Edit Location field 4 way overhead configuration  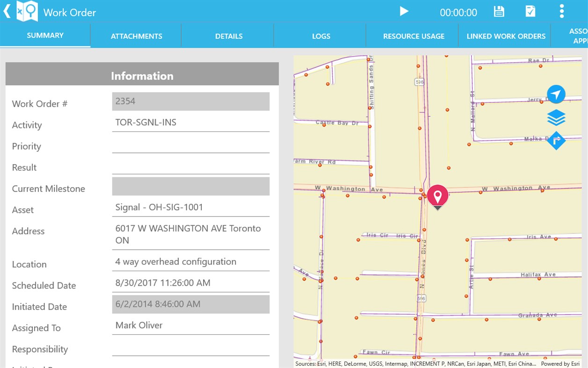191,262
